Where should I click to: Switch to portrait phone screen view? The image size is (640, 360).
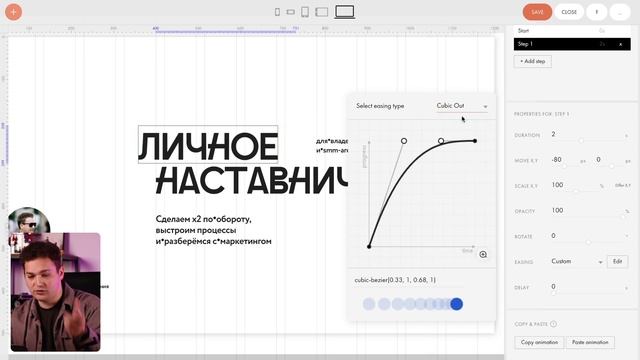pyautogui.click(x=277, y=12)
